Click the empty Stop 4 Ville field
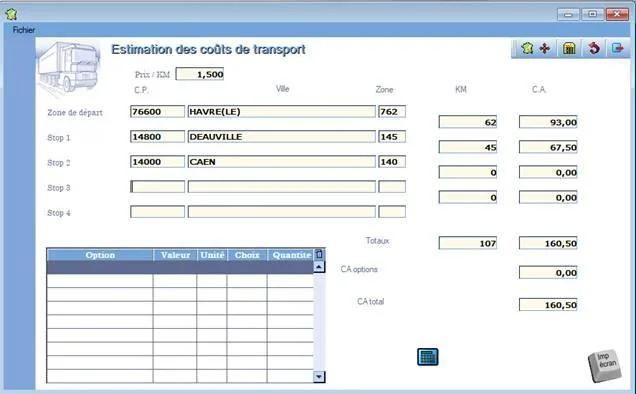 tap(281, 212)
